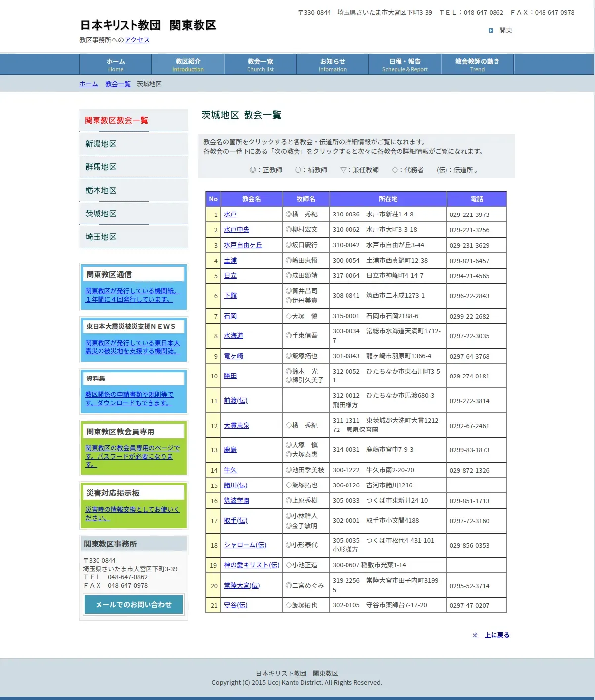Screen dimensions: 595x700
Task: Open the 日立 church link
Action: (230, 276)
